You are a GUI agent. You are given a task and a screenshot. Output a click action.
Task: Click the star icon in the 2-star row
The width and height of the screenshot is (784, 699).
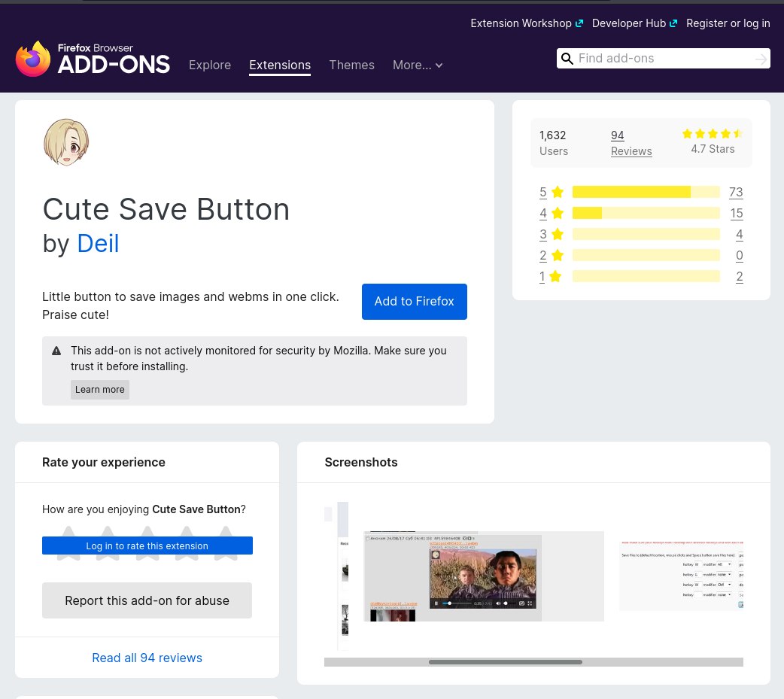pyautogui.click(x=558, y=256)
